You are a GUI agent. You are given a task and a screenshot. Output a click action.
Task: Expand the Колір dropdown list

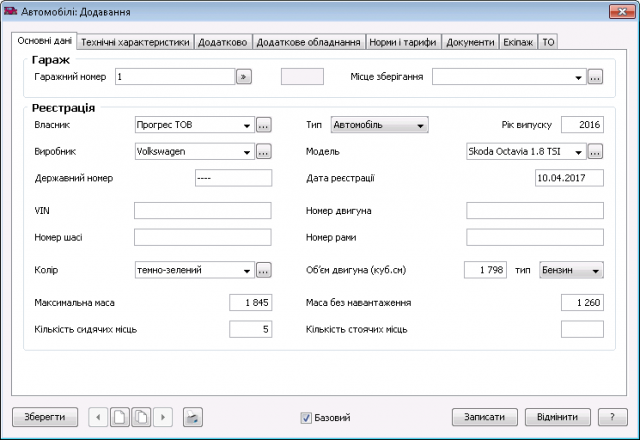246,269
